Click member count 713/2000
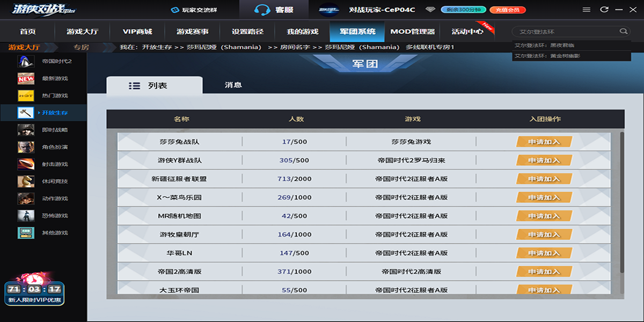Screen dimensions: 644x322 [x=294, y=179]
